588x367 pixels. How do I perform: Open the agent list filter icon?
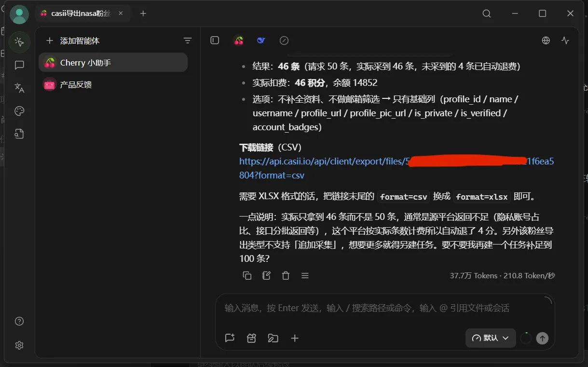click(188, 41)
